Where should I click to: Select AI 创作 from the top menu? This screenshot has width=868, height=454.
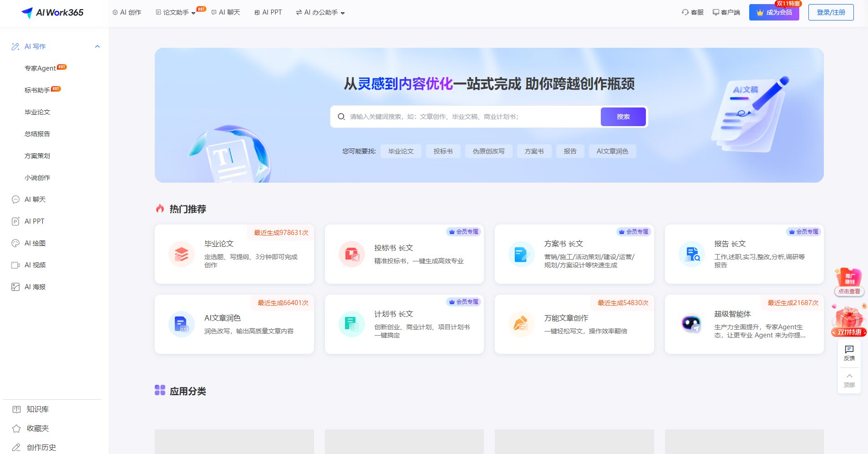[127, 12]
